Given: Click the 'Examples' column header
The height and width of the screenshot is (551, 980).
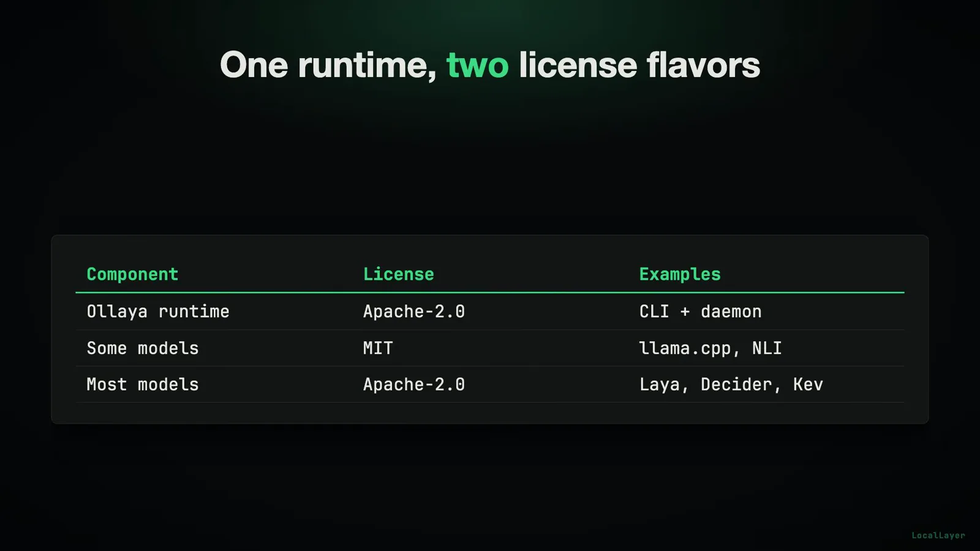Looking at the screenshot, I should click(680, 274).
